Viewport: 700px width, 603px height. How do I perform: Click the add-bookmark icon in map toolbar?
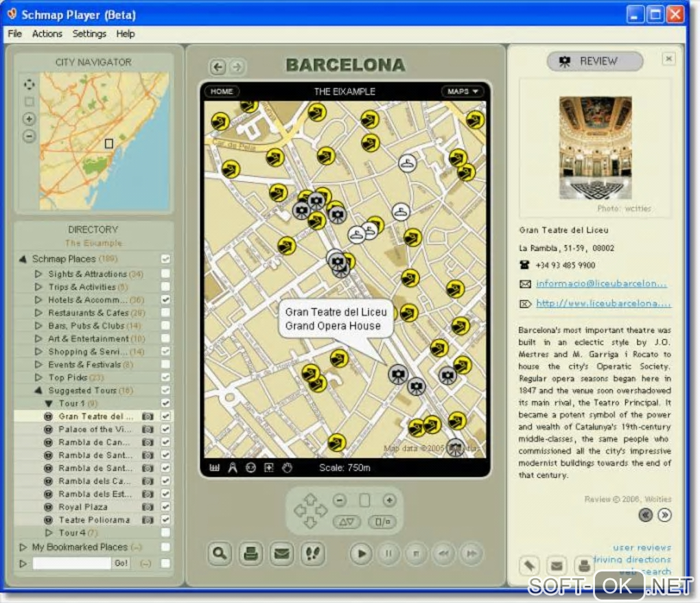click(x=269, y=468)
